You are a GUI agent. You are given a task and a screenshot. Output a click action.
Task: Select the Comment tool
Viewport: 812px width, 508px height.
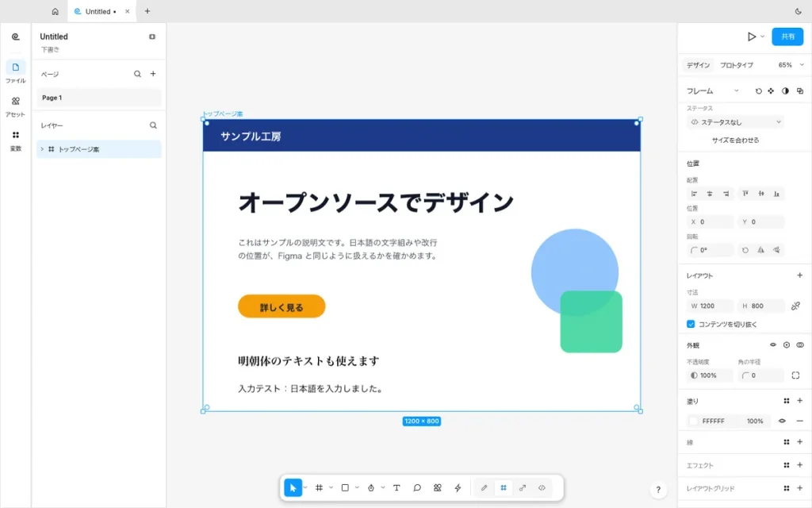click(x=417, y=488)
